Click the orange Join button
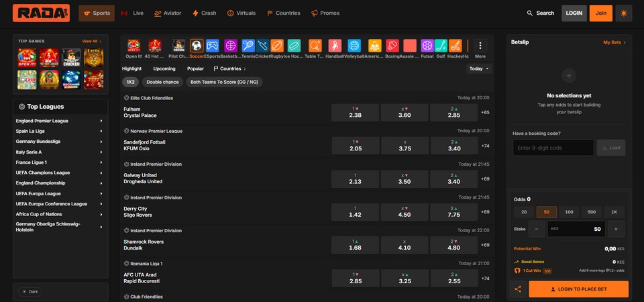 [601, 13]
